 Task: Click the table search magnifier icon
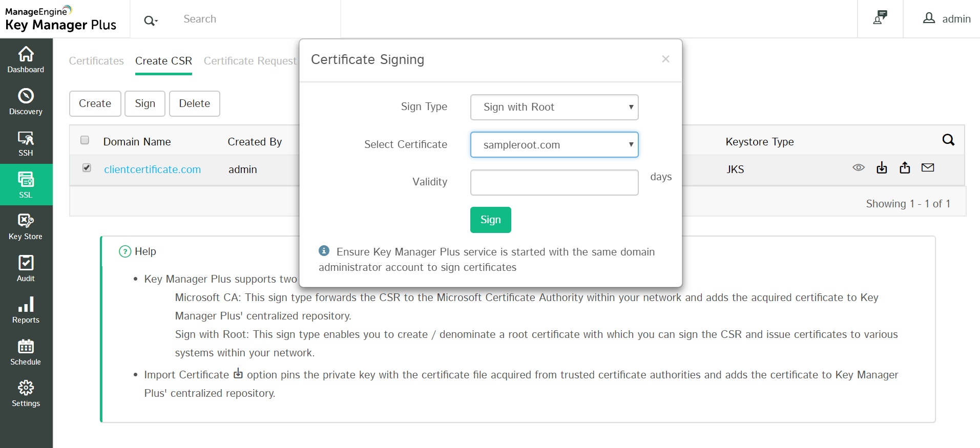948,140
